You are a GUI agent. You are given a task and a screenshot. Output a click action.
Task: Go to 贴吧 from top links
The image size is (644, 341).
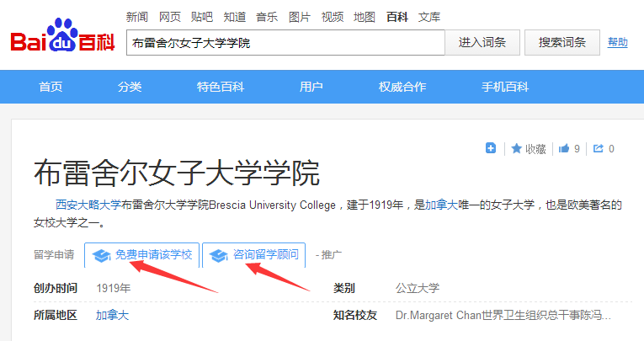[202, 17]
